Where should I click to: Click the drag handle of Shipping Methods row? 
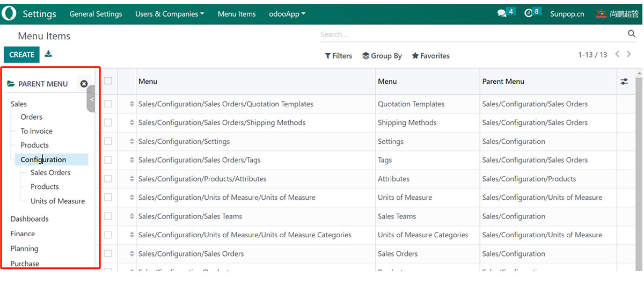tap(132, 123)
